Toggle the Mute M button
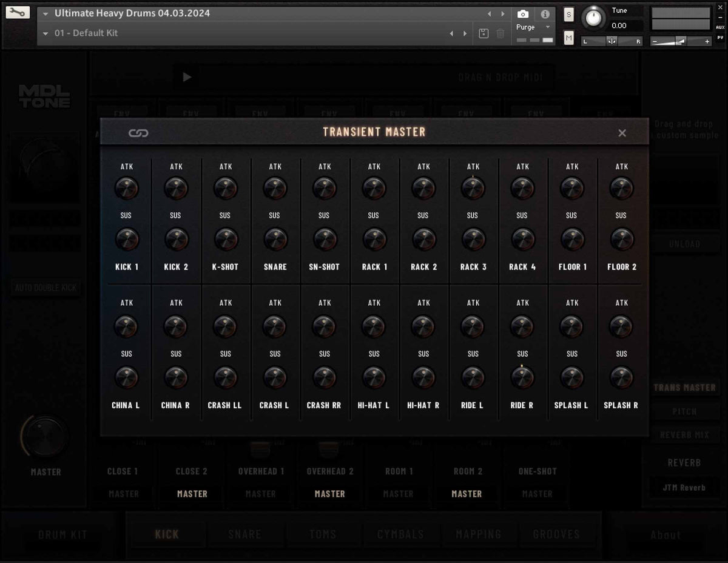Viewport: 728px width, 563px height. pyautogui.click(x=568, y=38)
